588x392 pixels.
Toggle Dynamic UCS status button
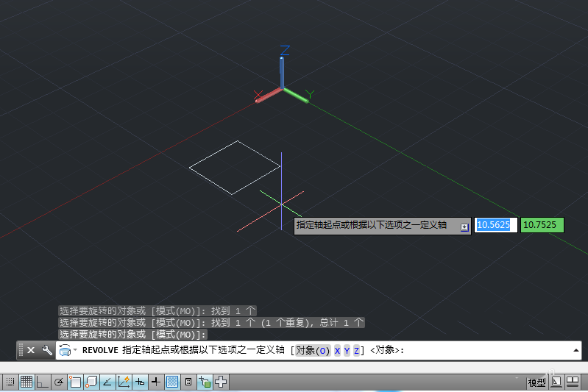point(124,382)
